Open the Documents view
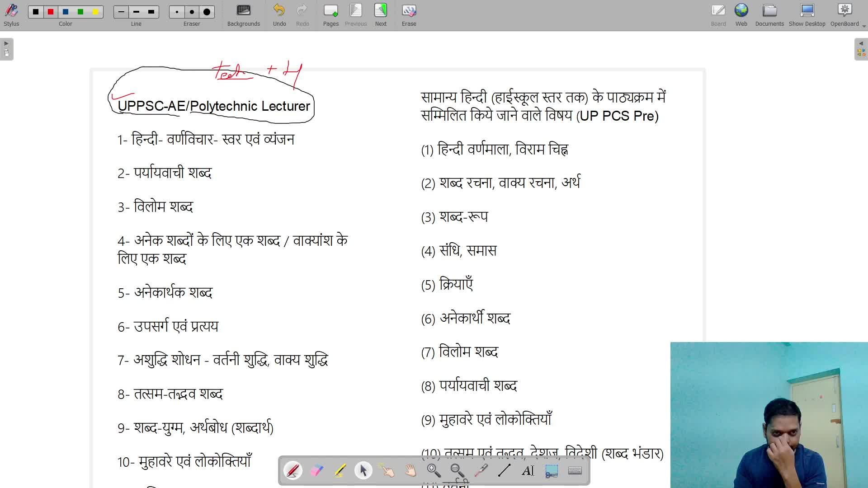 coord(769,15)
